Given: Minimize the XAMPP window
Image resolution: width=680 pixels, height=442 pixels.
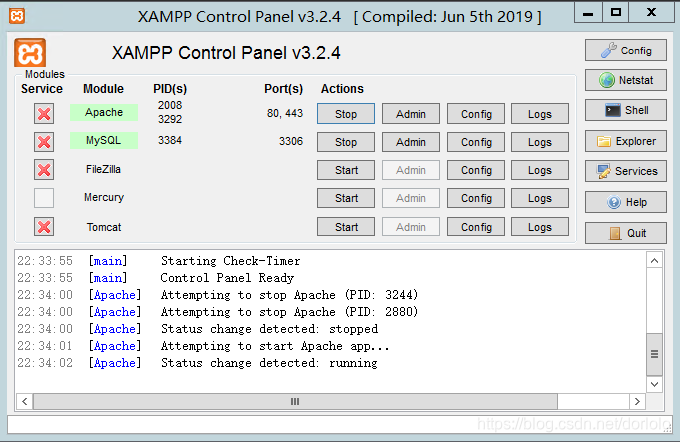Looking at the screenshot, I should [x=588, y=13].
